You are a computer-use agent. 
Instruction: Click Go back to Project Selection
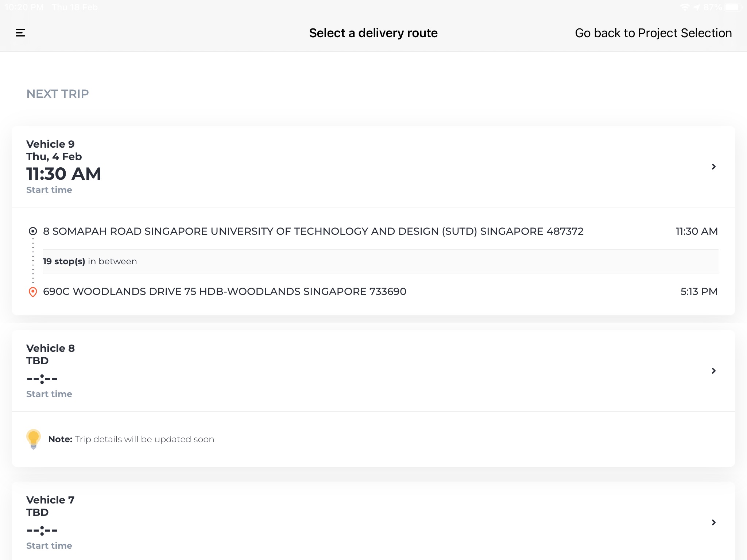[x=653, y=32]
